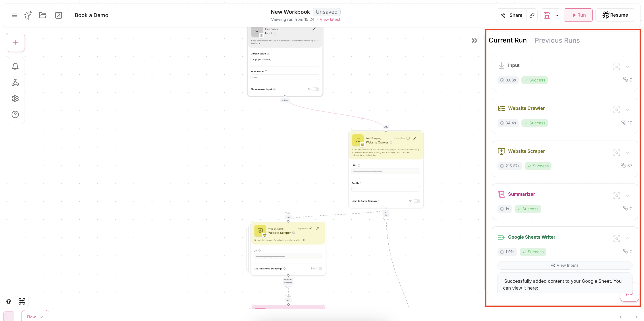Inspect Website Crawler output magnifier icon
The image size is (644, 321).
click(617, 110)
